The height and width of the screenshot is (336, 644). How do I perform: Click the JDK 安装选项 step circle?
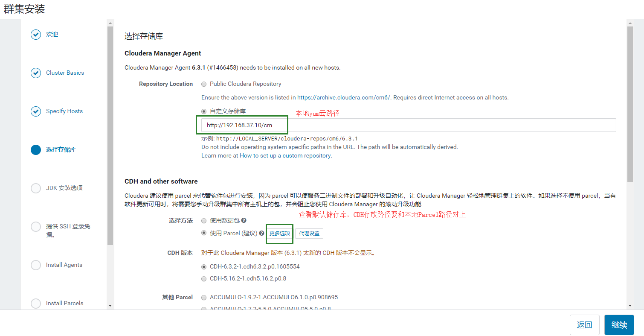click(36, 188)
